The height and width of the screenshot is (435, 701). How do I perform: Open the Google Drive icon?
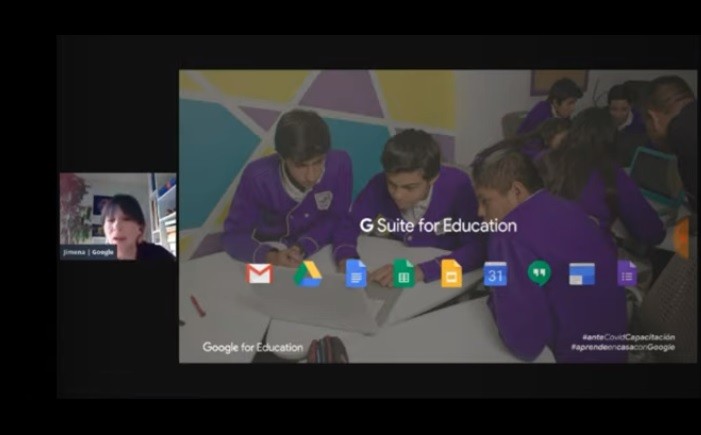pyautogui.click(x=307, y=273)
